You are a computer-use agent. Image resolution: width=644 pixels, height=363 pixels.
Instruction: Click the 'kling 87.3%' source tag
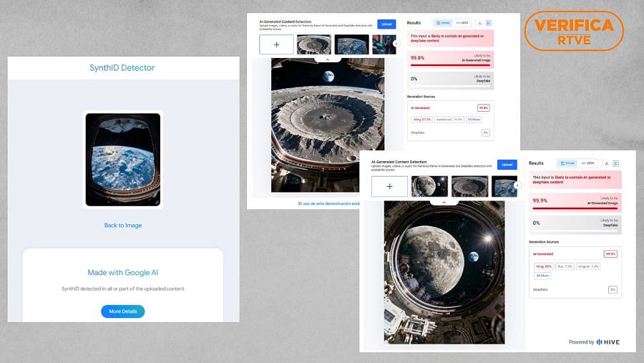point(422,120)
